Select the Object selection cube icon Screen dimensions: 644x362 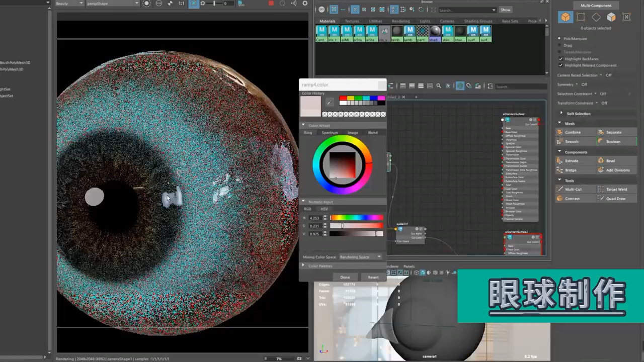pyautogui.click(x=566, y=17)
